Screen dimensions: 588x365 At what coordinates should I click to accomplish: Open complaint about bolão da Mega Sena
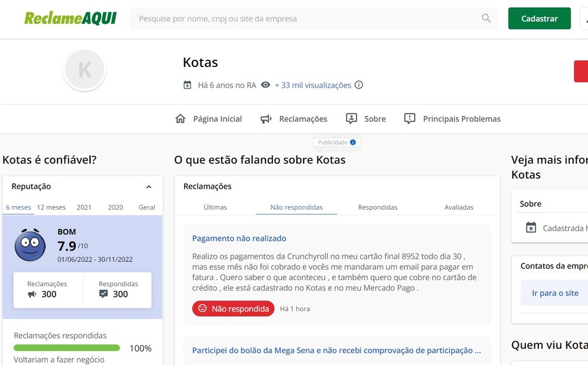(336, 351)
